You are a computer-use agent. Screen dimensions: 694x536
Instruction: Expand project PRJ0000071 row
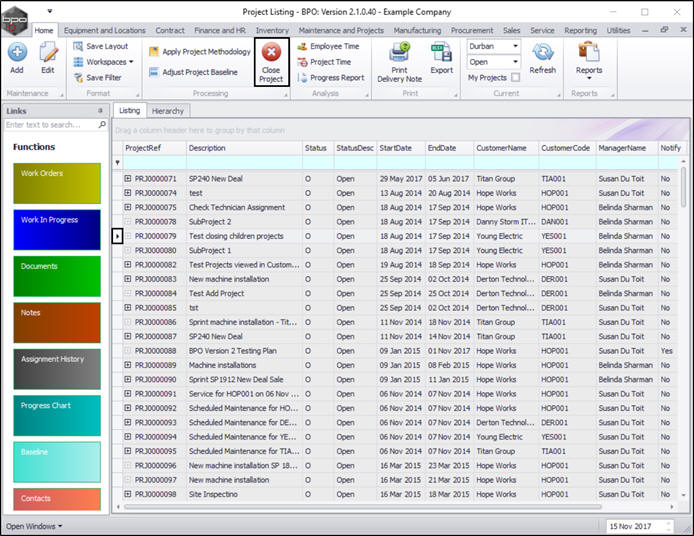(128, 179)
